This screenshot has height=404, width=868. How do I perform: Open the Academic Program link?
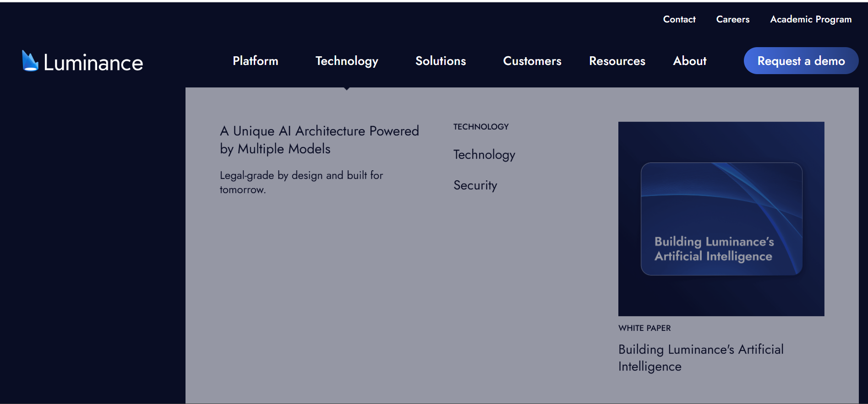810,19
